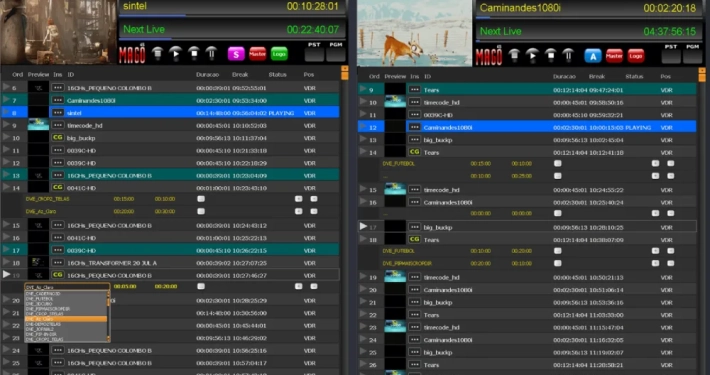
Task: Toggle the checkbox on the DVE_PIPMASCROPDIR row
Action: 558,263
